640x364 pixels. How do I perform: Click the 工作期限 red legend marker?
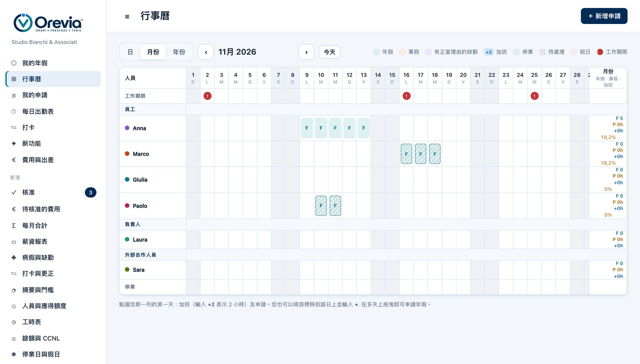point(600,52)
